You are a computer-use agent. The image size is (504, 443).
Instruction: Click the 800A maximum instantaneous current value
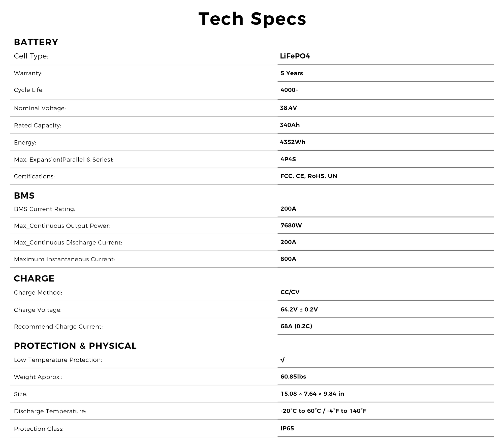[x=288, y=259]
